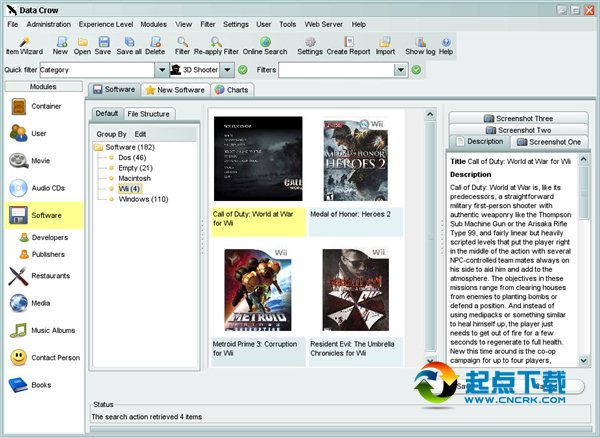
Task: Launch the Item Wizard tool
Action: (24, 46)
